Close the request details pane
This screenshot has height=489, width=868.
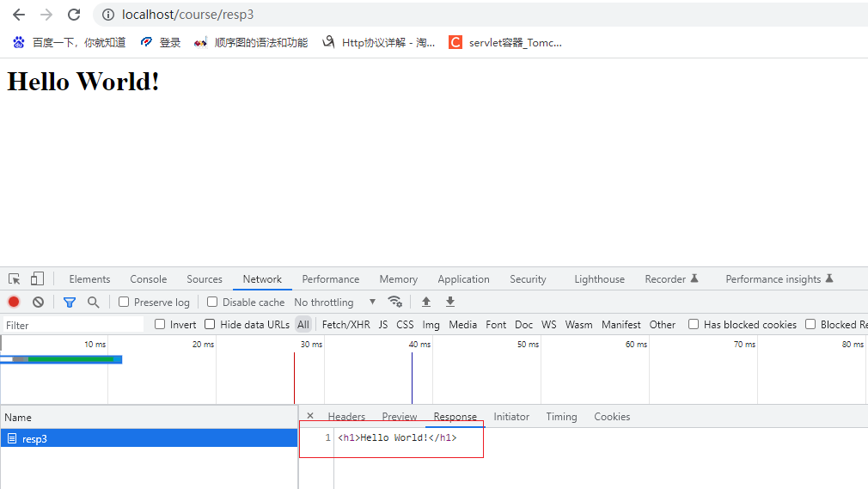click(x=310, y=416)
